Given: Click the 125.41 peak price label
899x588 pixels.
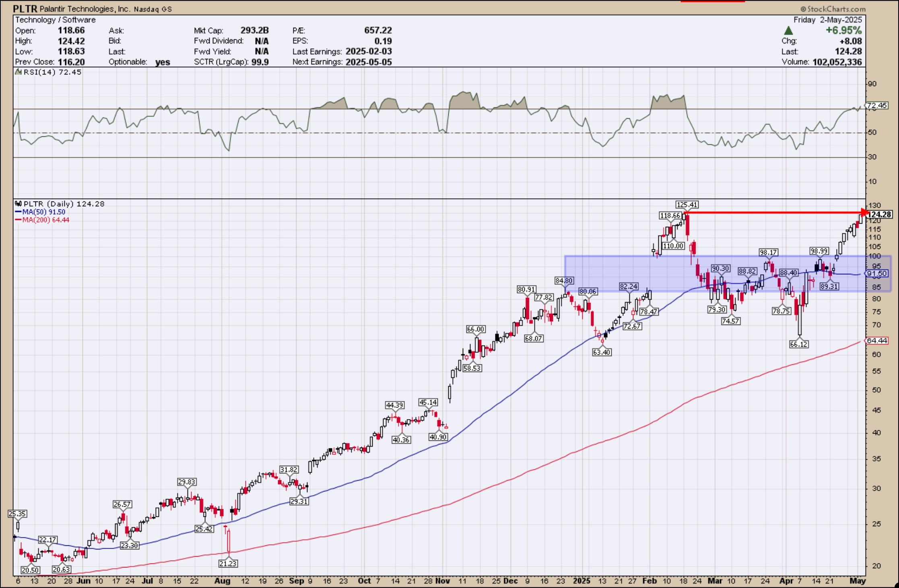Looking at the screenshot, I should click(x=687, y=205).
